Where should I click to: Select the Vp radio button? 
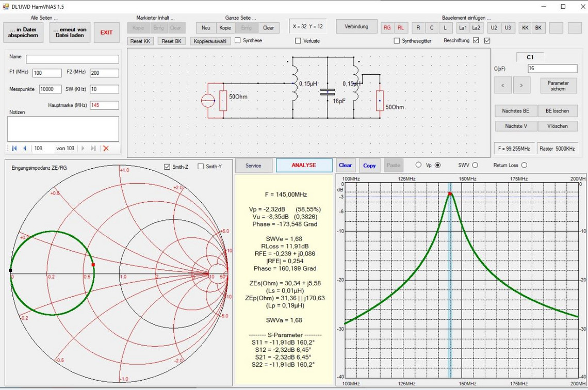point(437,166)
